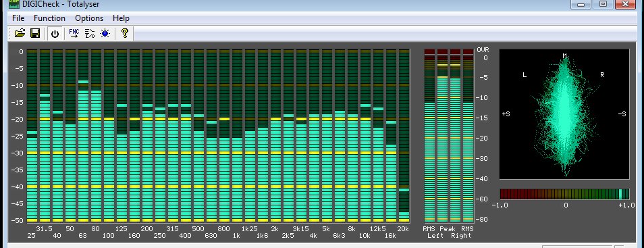Screen dimensions: 644x248
Task: Open the Function menu
Action: (x=49, y=18)
